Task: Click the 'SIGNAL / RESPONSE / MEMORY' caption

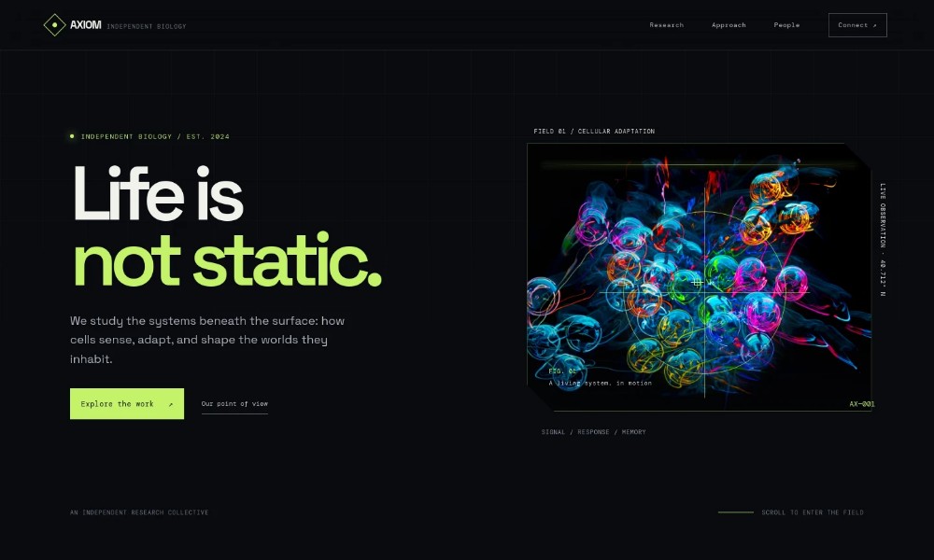Action: pyautogui.click(x=593, y=432)
